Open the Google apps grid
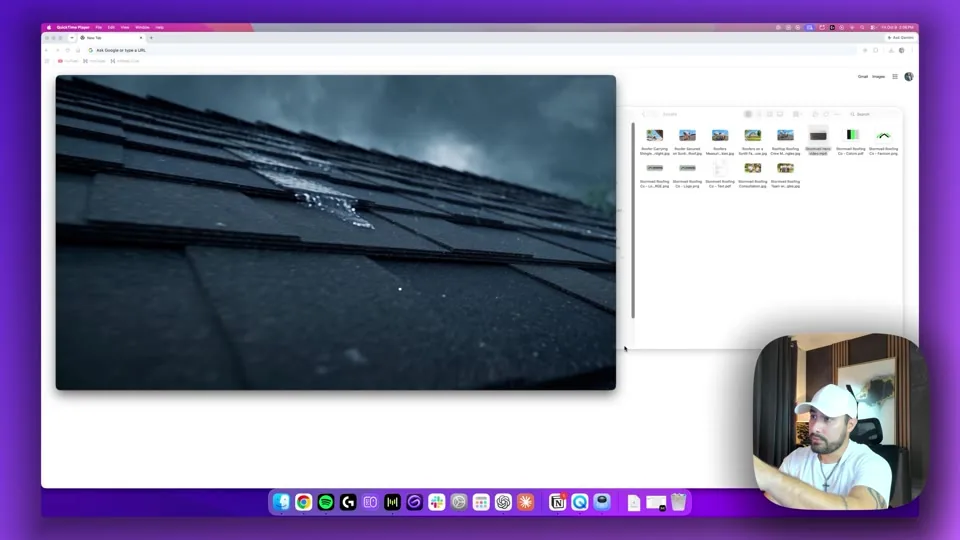The height and width of the screenshot is (540, 960). (x=895, y=77)
